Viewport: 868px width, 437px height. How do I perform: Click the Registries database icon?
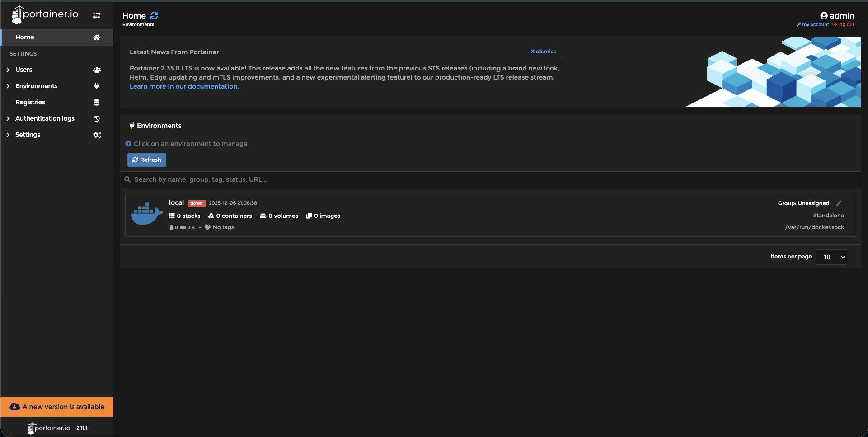97,103
